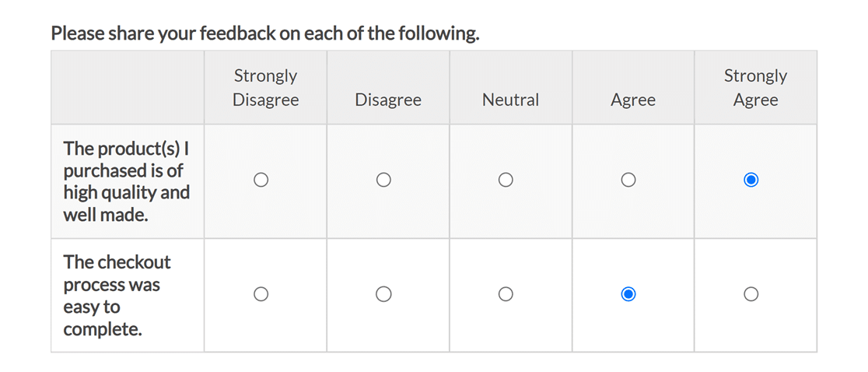Select Strongly Disagree for checkout process row
Image resolution: width=868 pixels, height=372 pixels.
coord(261,294)
